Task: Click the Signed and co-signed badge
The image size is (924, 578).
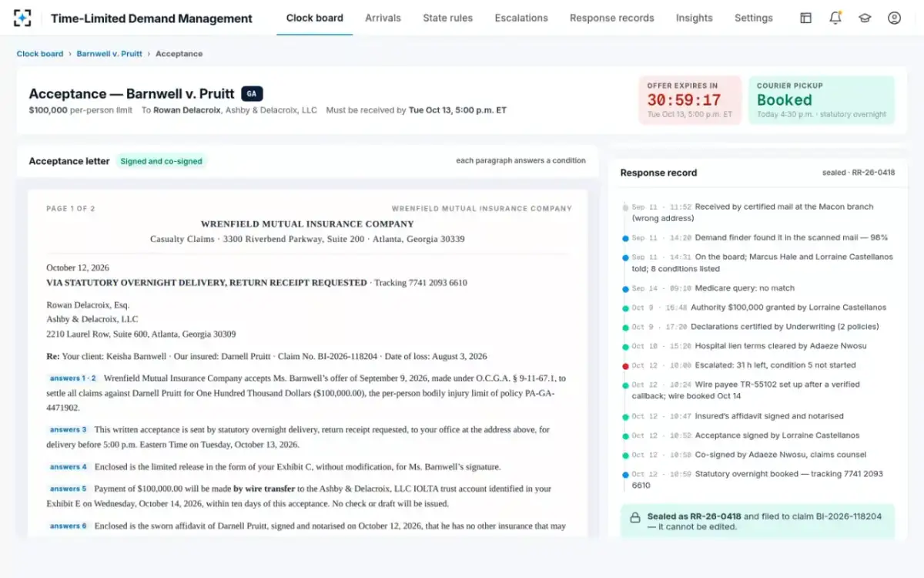Action: point(162,161)
